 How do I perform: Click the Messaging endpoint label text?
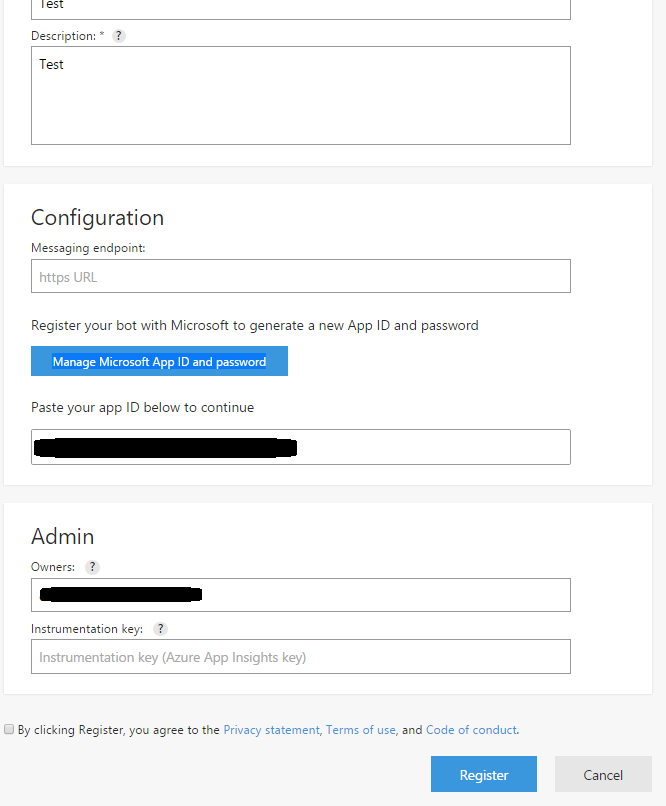[x=88, y=248]
